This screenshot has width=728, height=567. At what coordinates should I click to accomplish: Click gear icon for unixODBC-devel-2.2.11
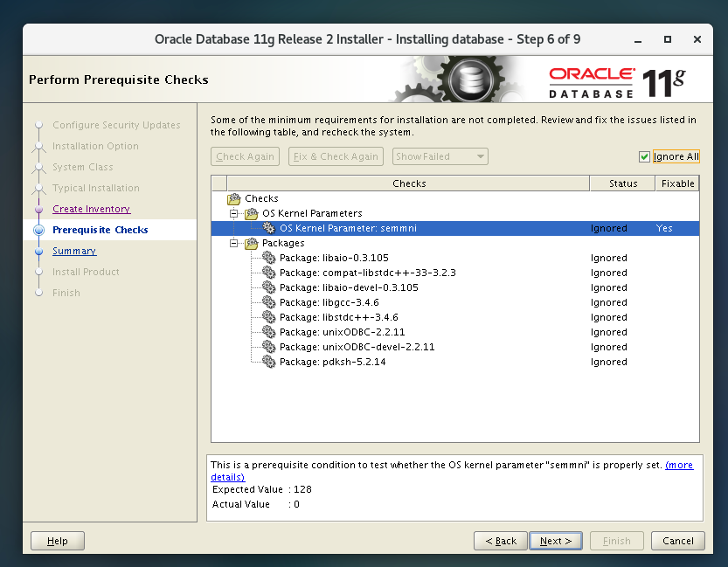click(x=269, y=347)
